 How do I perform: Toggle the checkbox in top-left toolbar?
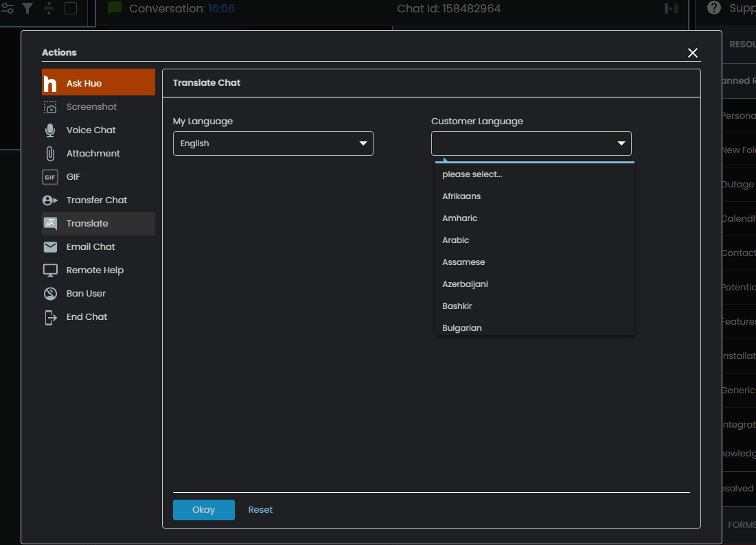pyautogui.click(x=71, y=8)
